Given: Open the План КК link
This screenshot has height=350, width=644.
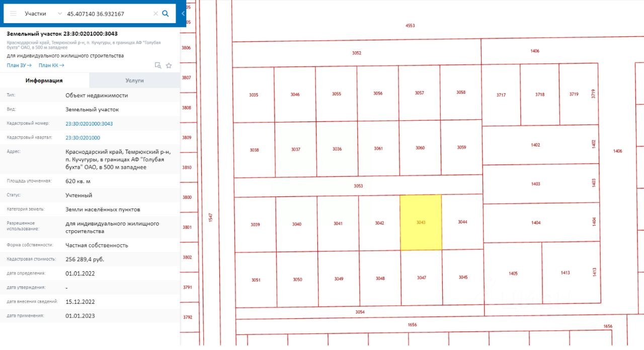Looking at the screenshot, I should point(51,65).
